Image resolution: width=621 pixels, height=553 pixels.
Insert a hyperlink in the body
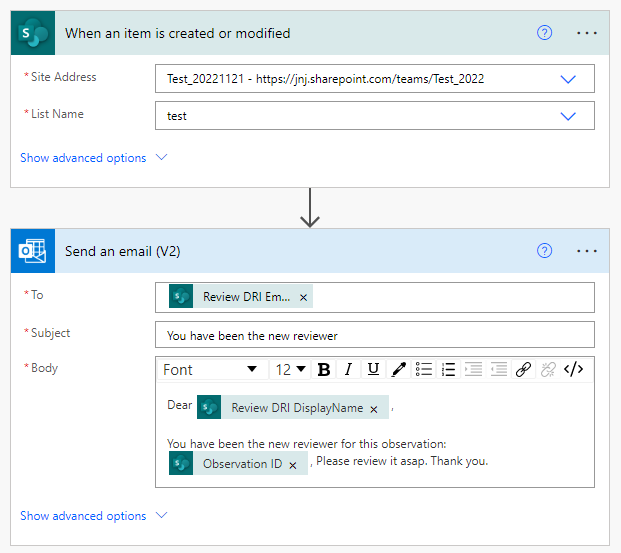pos(523,369)
